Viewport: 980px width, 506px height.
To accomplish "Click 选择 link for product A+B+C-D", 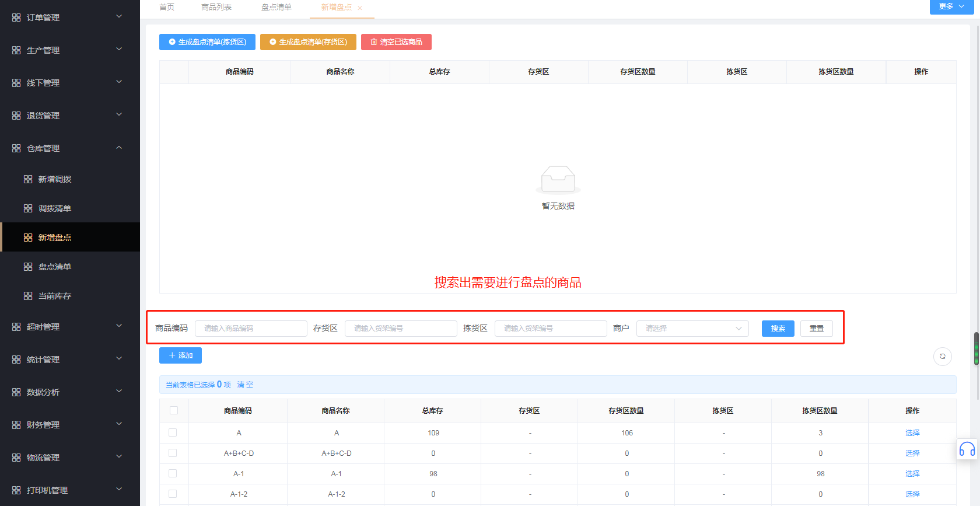I will tap(912, 453).
